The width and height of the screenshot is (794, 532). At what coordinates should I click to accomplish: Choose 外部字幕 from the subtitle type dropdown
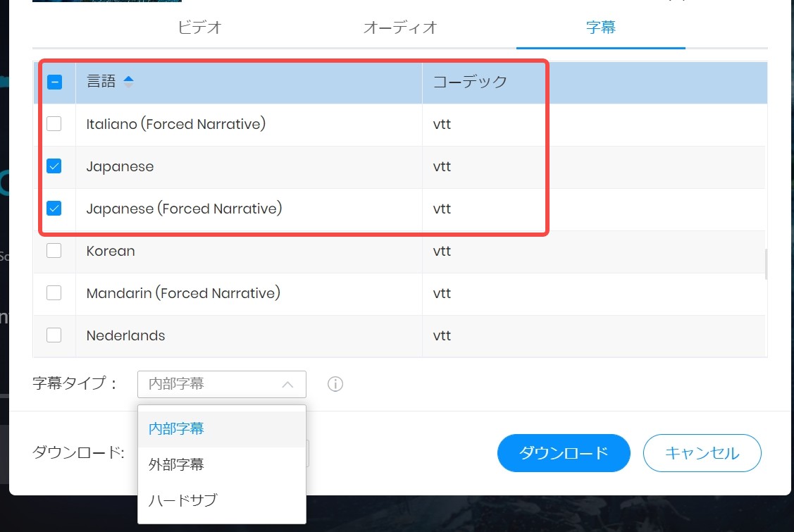click(x=175, y=464)
